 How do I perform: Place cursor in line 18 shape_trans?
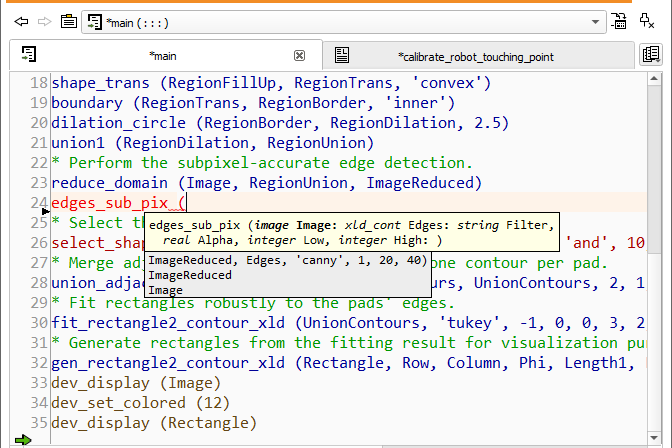pyautogui.click(x=271, y=83)
